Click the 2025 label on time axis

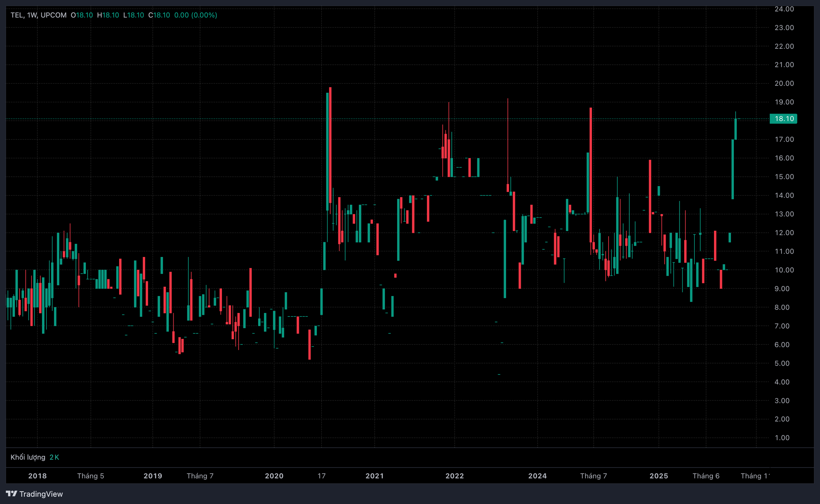coord(659,476)
